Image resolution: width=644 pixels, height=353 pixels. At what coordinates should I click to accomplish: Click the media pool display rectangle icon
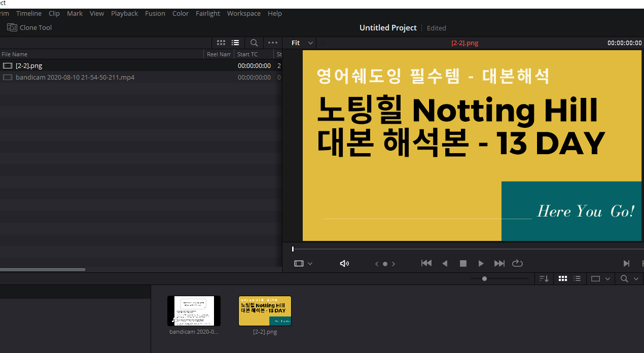coord(595,278)
